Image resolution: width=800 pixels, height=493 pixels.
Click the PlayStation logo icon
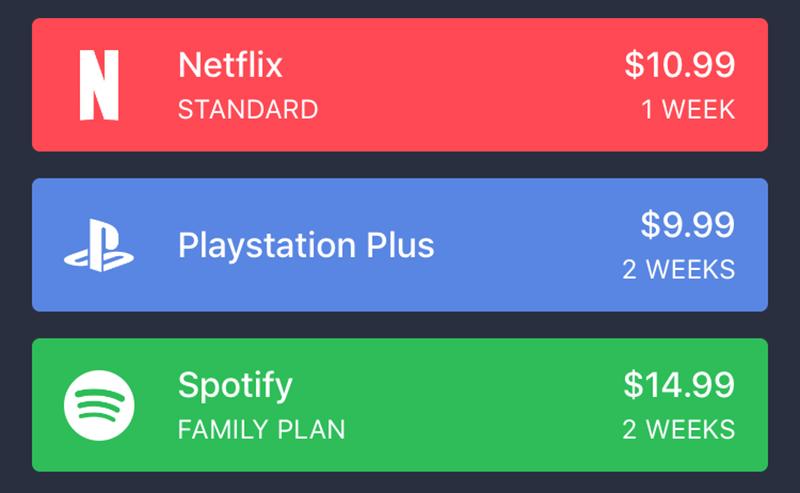pyautogui.click(x=99, y=246)
